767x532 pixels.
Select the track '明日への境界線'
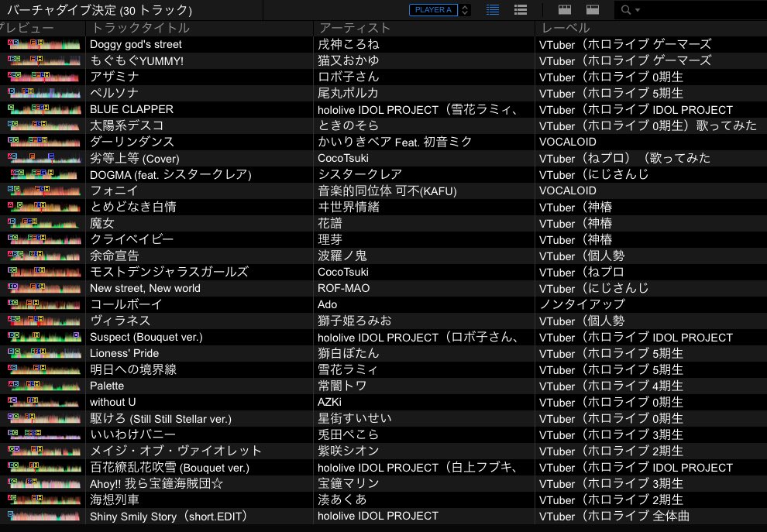click(133, 369)
